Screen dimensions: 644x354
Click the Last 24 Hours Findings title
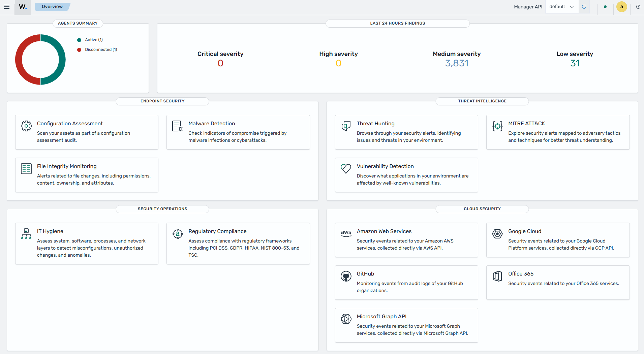click(398, 23)
